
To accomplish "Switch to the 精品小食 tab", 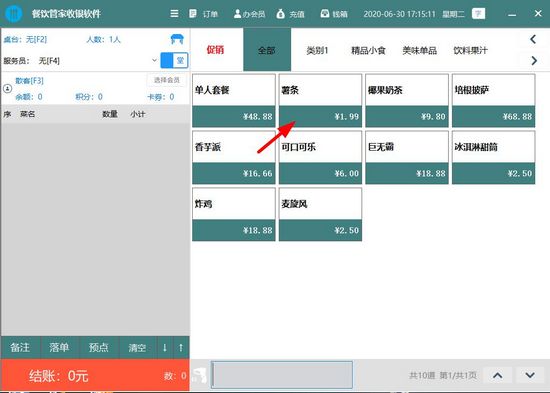I will pyautogui.click(x=368, y=50).
